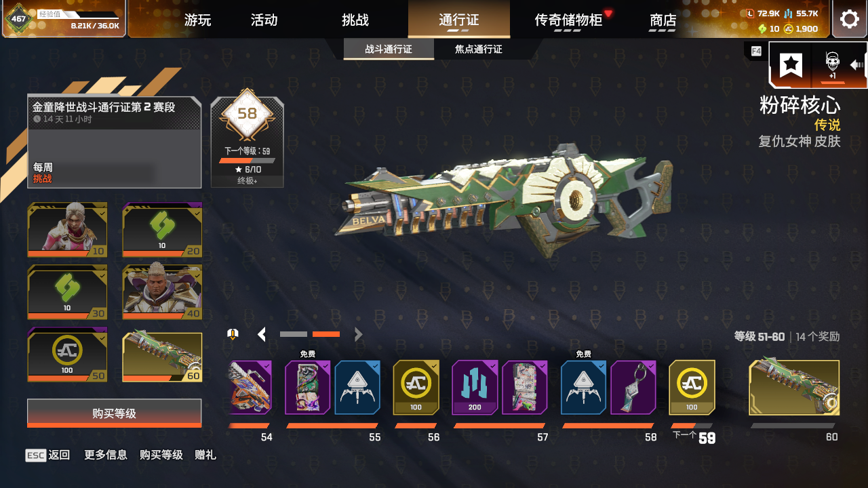Screen dimensions: 868x488
Task: Select level 58 weapon charm reward
Action: (633, 387)
